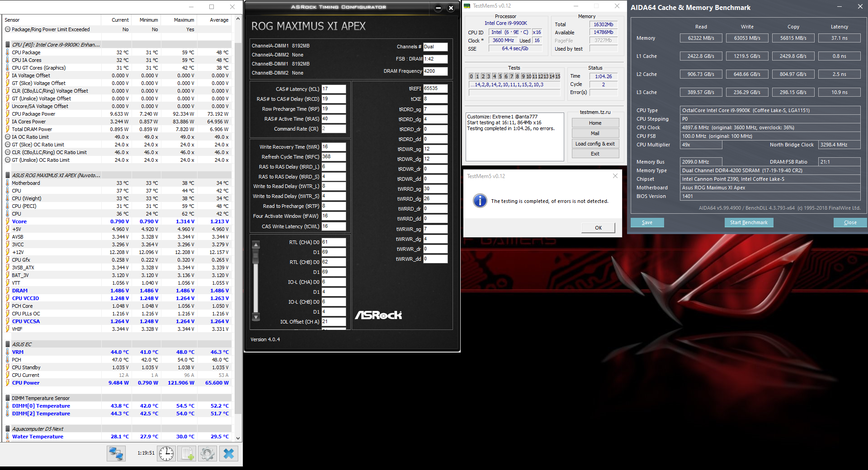Viewport: 868px width, 470px height.
Task: Click the thermometer icon of DIMM[0] Temperature row
Action: pyautogui.click(x=8, y=406)
